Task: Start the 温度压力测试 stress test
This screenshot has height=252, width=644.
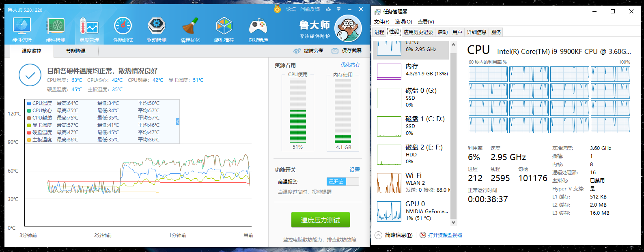Action: click(320, 220)
